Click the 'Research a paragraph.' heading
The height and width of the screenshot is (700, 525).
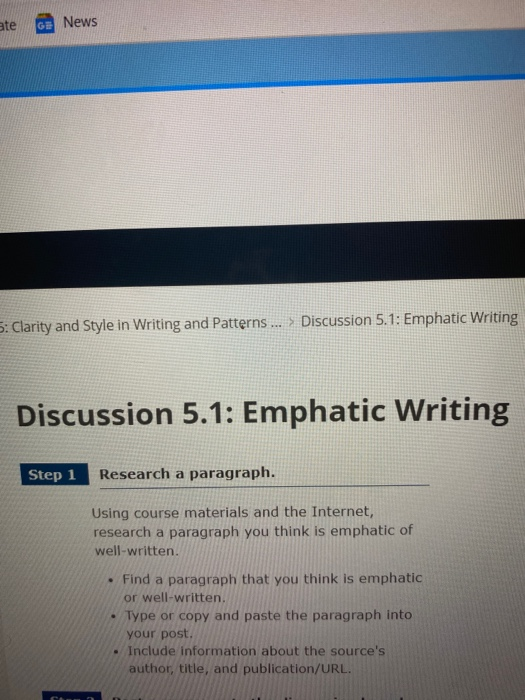187,473
